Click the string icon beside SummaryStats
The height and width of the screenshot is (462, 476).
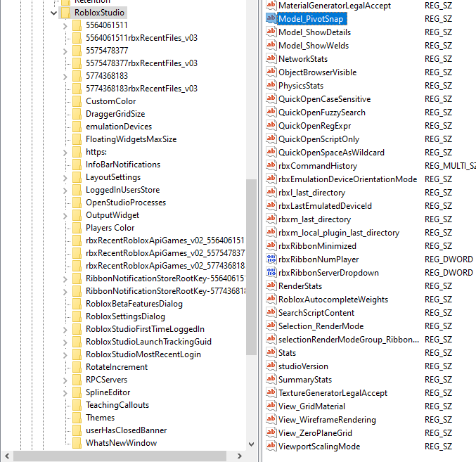tap(271, 379)
